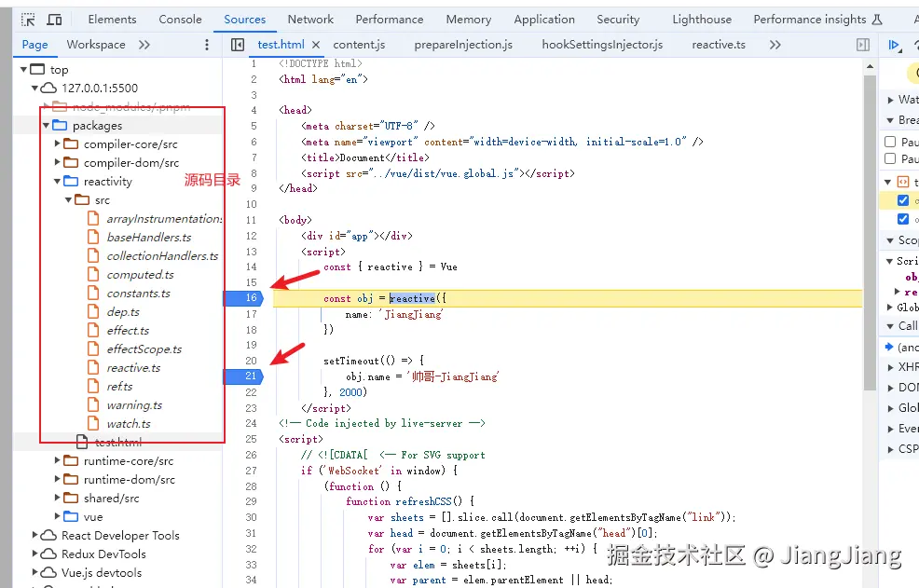This screenshot has width=919, height=588.
Task: Toggle second pause on exceptions checkbox
Action: (890, 158)
